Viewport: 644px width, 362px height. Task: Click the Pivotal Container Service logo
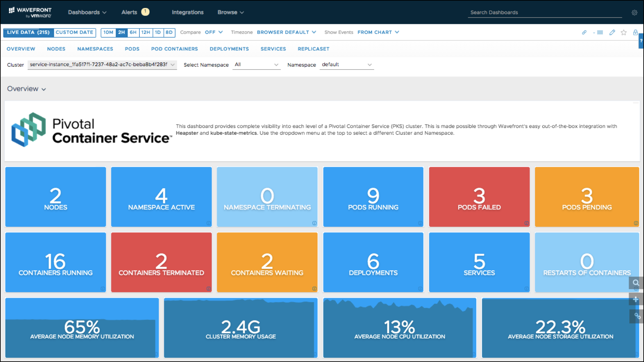[x=92, y=130]
